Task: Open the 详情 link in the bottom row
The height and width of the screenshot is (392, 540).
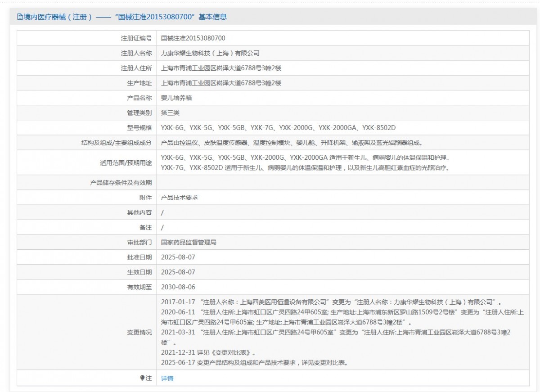Action: point(167,378)
